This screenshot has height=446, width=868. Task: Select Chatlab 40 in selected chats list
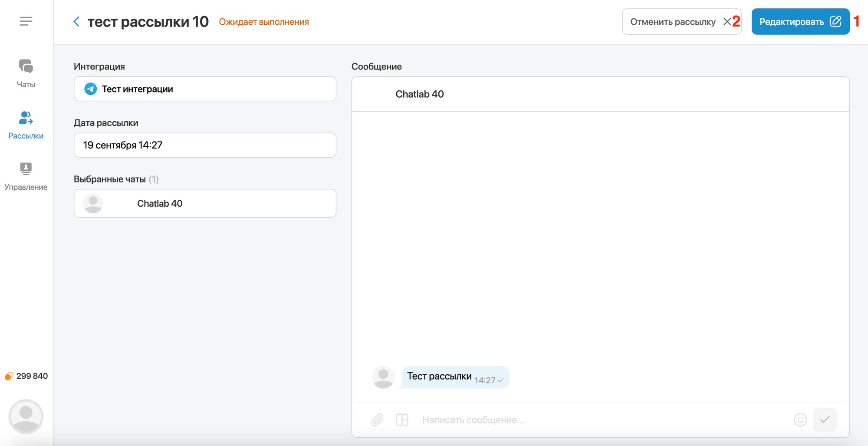click(205, 203)
